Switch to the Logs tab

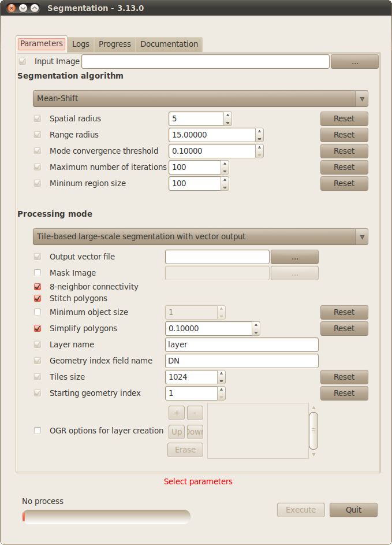pyautogui.click(x=81, y=44)
